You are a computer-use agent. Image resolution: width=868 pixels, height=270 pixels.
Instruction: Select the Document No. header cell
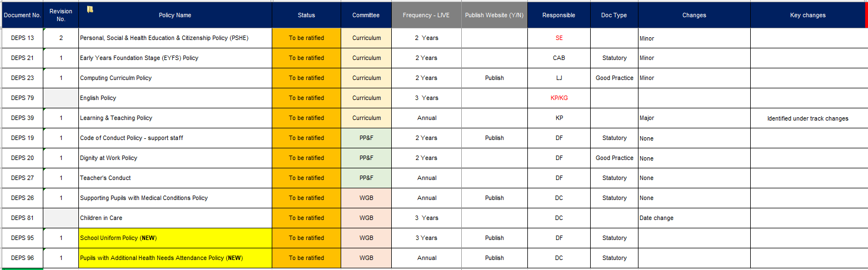click(x=22, y=15)
